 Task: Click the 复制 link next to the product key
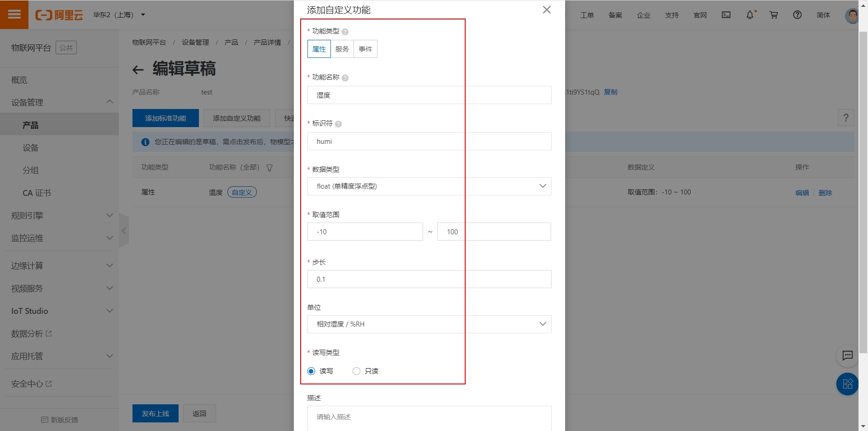611,92
